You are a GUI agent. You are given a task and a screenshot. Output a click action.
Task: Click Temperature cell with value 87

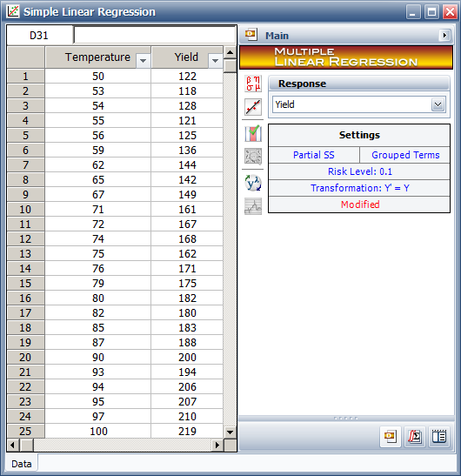click(x=98, y=343)
